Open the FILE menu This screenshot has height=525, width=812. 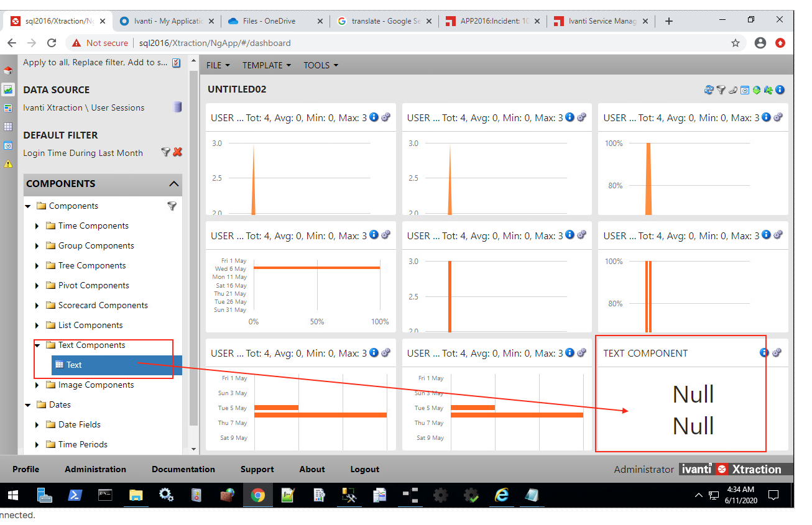(x=218, y=65)
